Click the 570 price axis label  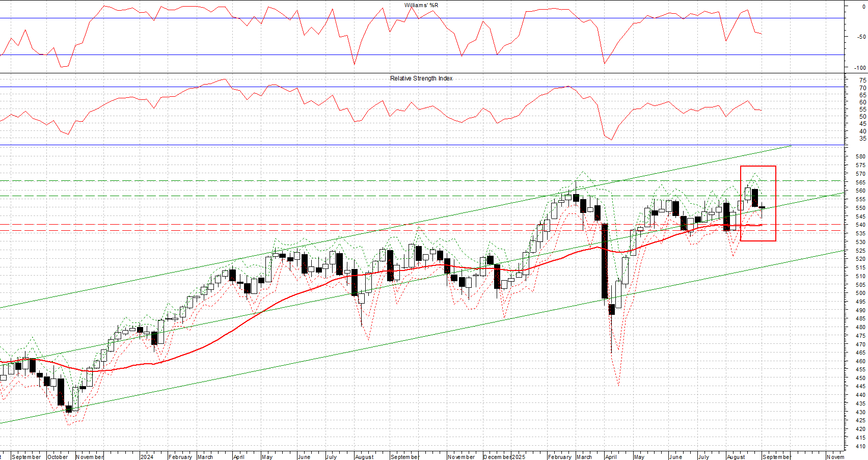pos(861,174)
